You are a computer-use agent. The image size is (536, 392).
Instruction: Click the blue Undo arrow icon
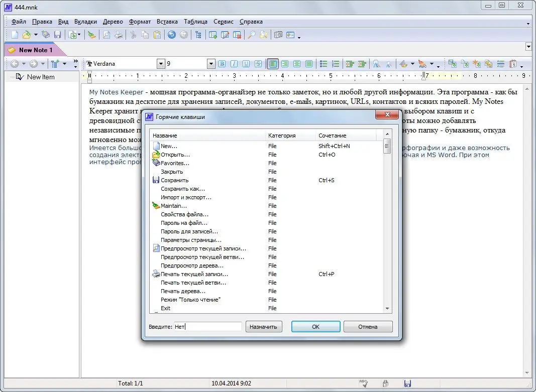pyautogui.click(x=172, y=35)
